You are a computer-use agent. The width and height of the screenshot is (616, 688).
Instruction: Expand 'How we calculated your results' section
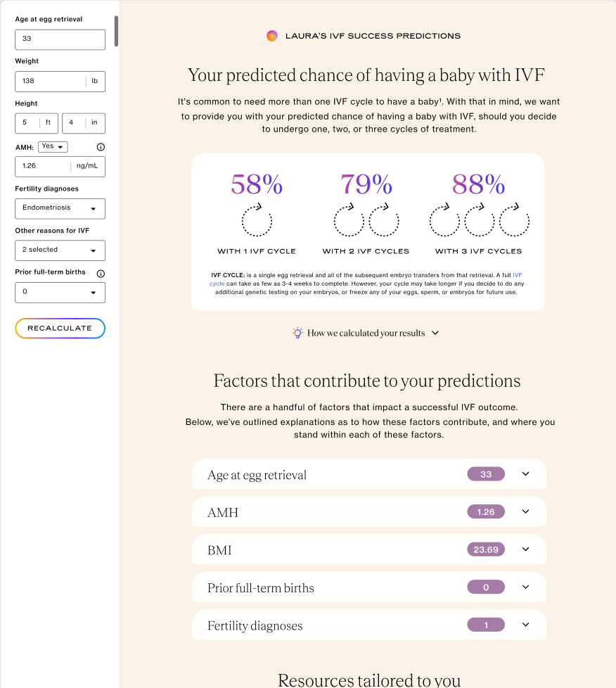pyautogui.click(x=434, y=332)
